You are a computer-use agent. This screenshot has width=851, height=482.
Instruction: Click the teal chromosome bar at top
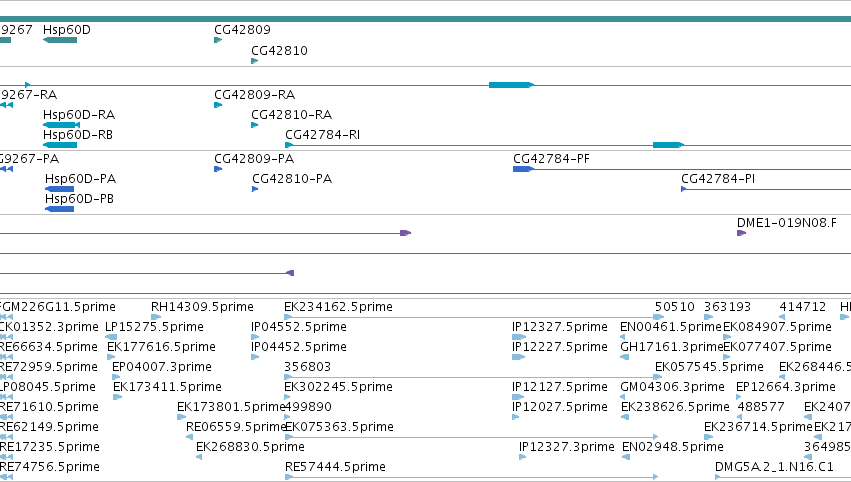tap(426, 19)
